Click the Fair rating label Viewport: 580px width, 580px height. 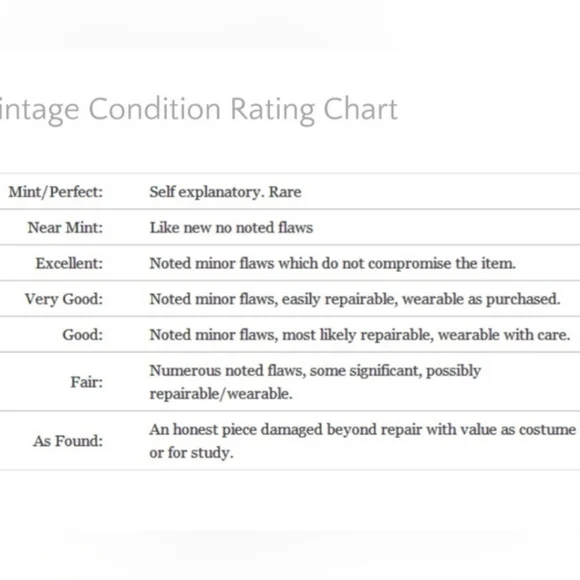pyautogui.click(x=87, y=382)
